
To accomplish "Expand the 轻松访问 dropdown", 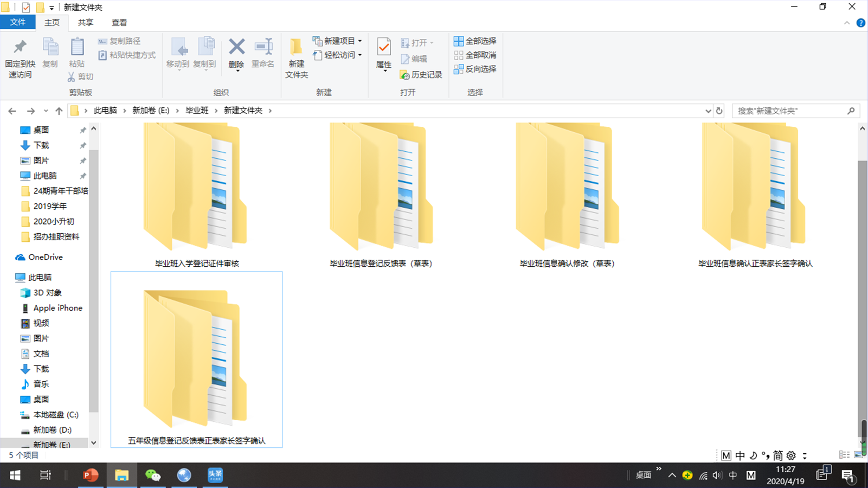I will coord(360,55).
